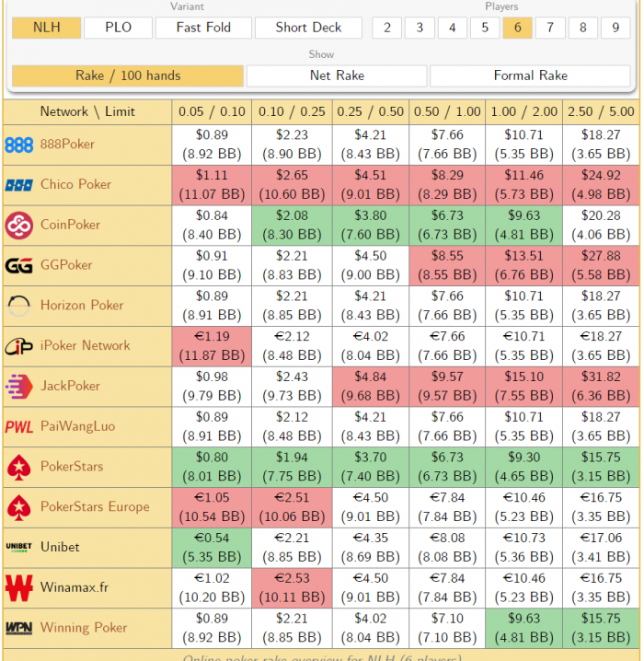Open the GGPoker link
The image size is (644, 661).
point(66,265)
